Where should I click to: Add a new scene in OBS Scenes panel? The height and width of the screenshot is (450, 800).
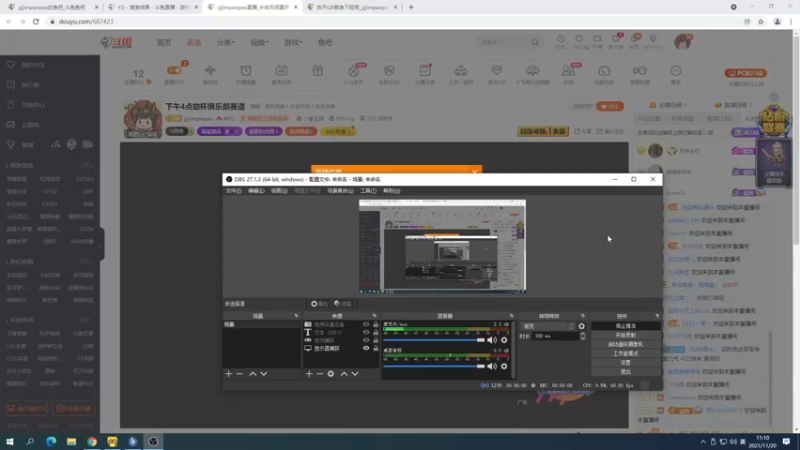pos(229,374)
